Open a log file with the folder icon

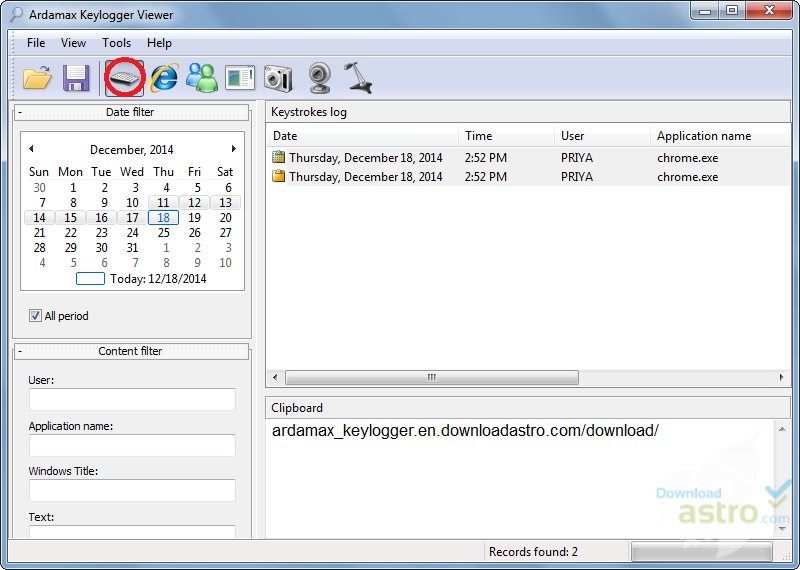tap(37, 78)
